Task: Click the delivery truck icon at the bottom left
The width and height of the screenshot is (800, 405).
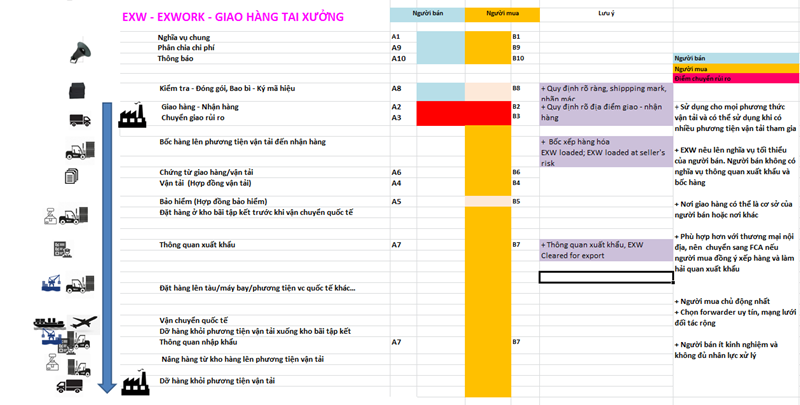Action: tap(69, 386)
